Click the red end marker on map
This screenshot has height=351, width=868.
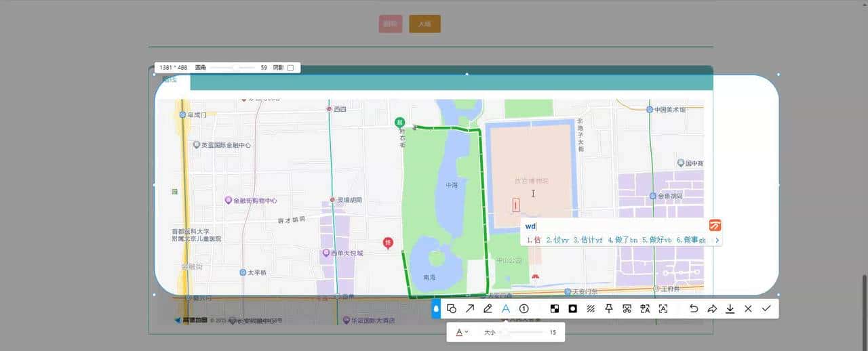pyautogui.click(x=388, y=243)
